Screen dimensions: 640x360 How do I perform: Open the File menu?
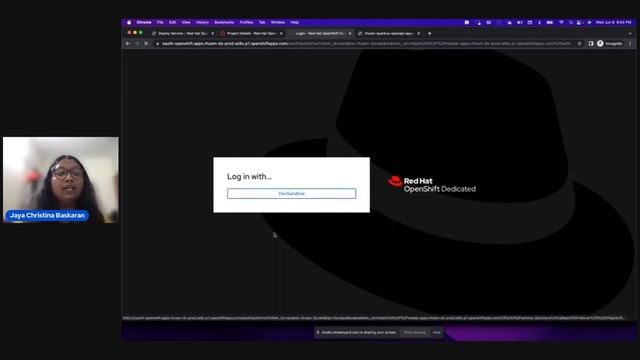tap(160, 22)
